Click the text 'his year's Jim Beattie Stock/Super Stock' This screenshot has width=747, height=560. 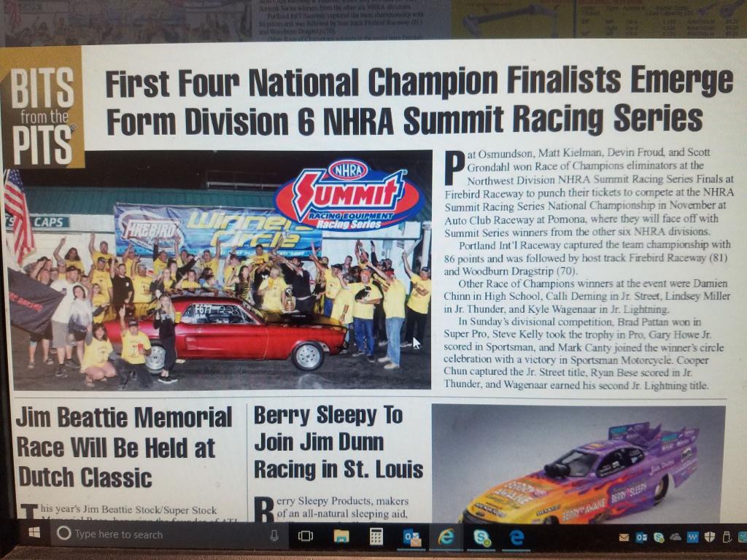pos(128,510)
